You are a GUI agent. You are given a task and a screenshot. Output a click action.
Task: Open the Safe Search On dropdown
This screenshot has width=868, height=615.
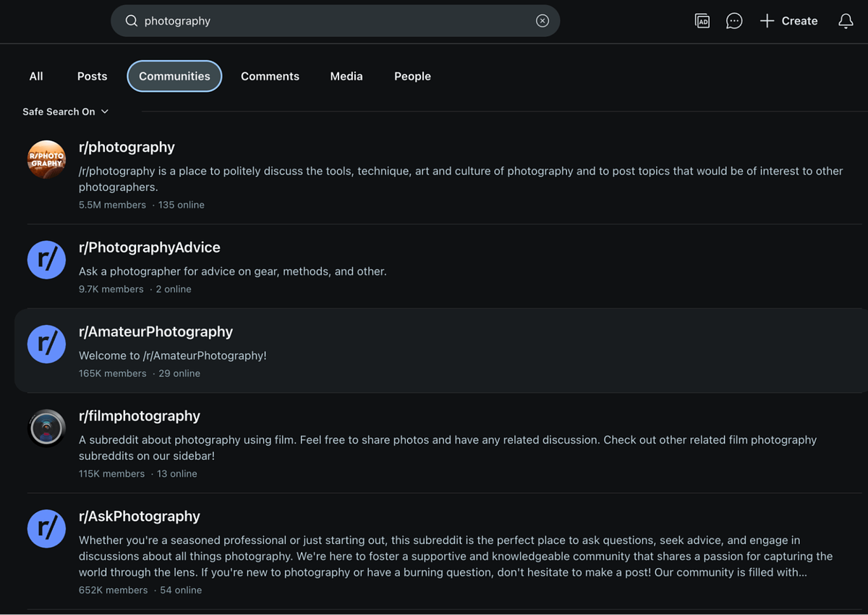(66, 111)
